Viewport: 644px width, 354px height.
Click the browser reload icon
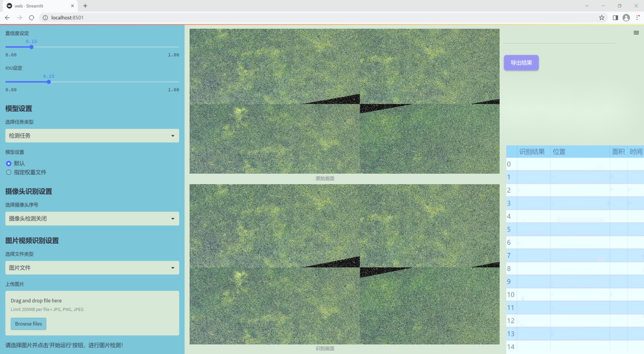tap(32, 18)
